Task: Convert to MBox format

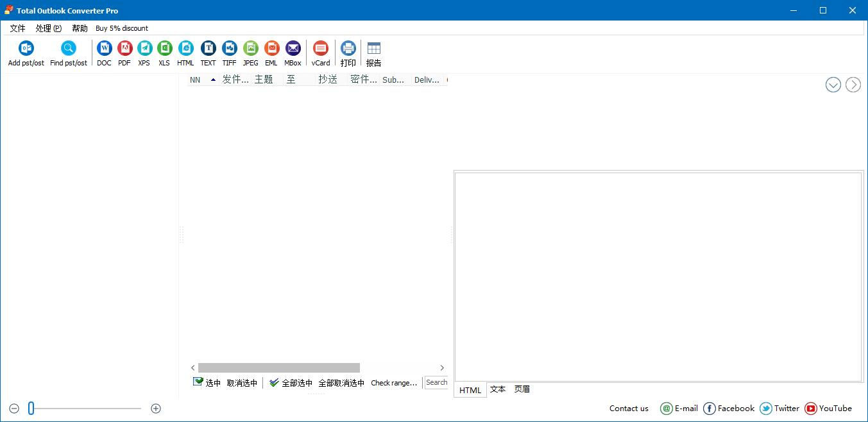Action: coord(293,53)
